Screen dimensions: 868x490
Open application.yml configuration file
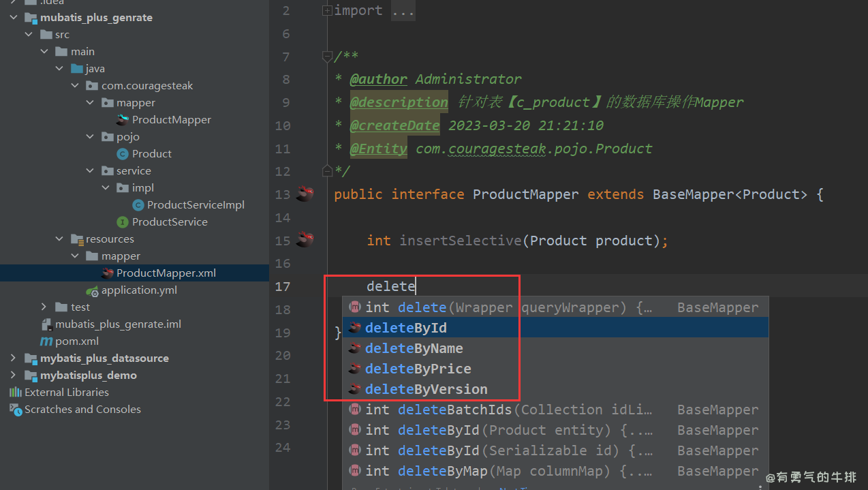tap(139, 290)
